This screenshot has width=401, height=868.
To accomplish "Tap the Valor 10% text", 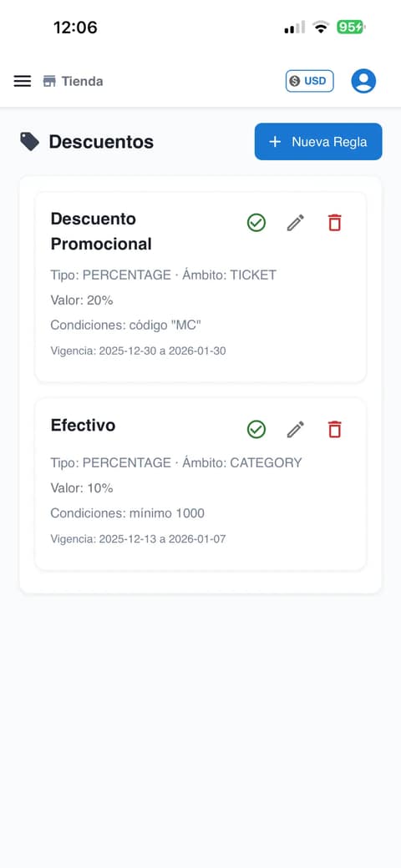I will pyautogui.click(x=81, y=488).
